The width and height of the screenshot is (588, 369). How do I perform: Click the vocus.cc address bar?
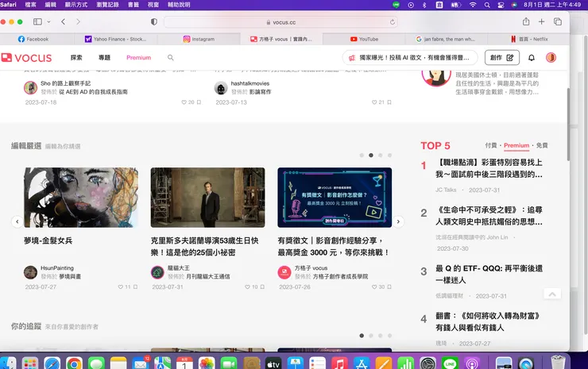click(280, 22)
